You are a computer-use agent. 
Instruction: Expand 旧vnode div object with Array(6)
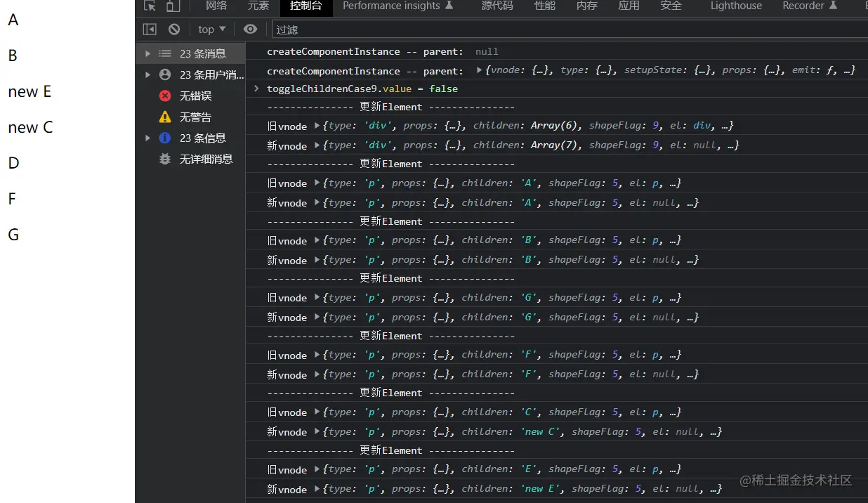(x=317, y=126)
